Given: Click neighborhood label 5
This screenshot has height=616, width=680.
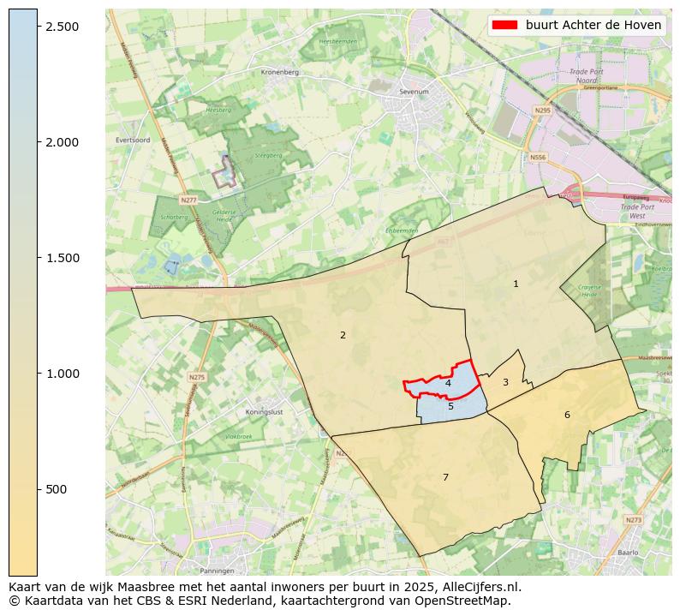Looking at the screenshot, I should click(450, 406).
